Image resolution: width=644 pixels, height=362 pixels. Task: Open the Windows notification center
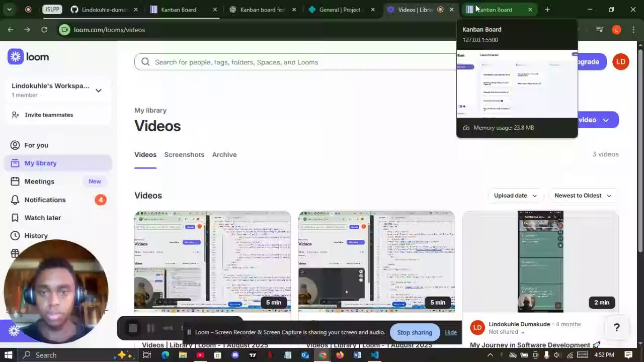(628, 355)
